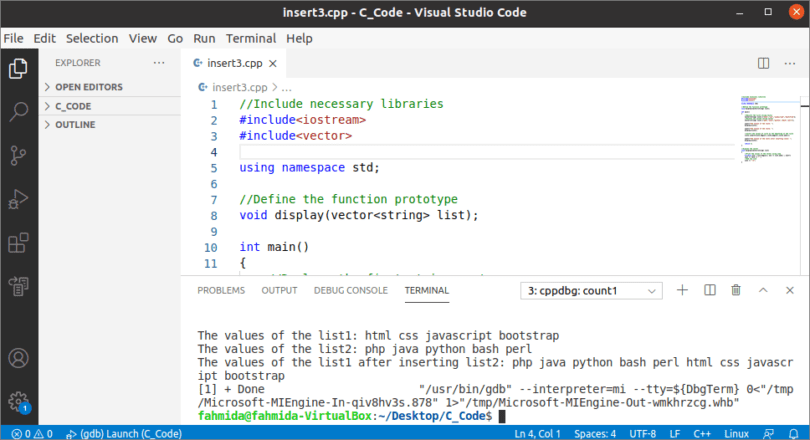
Task: Open the Terminal menu
Action: [251, 38]
